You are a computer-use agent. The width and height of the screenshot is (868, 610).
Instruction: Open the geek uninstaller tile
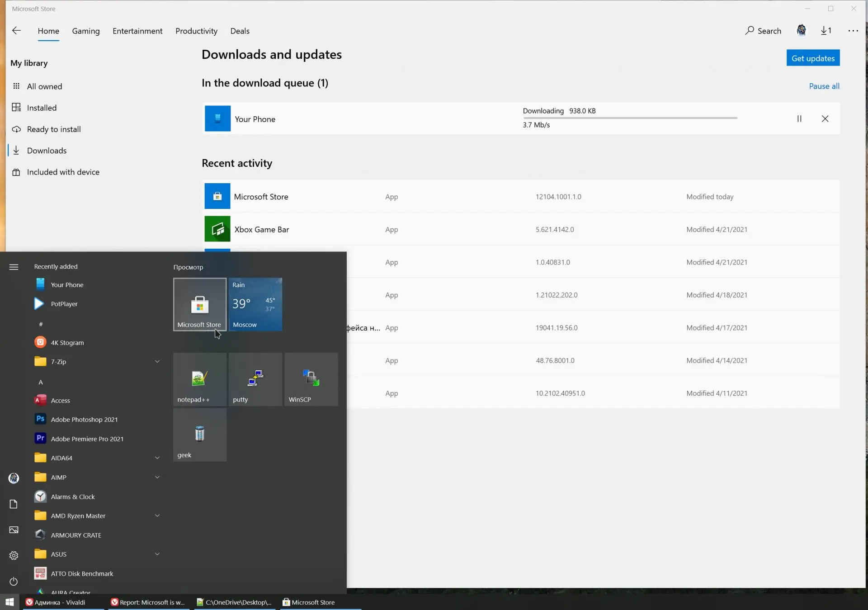(x=200, y=435)
